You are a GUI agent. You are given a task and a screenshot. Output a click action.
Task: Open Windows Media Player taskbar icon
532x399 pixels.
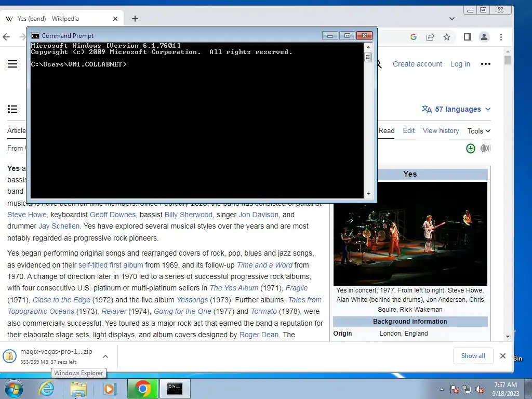pyautogui.click(x=110, y=389)
